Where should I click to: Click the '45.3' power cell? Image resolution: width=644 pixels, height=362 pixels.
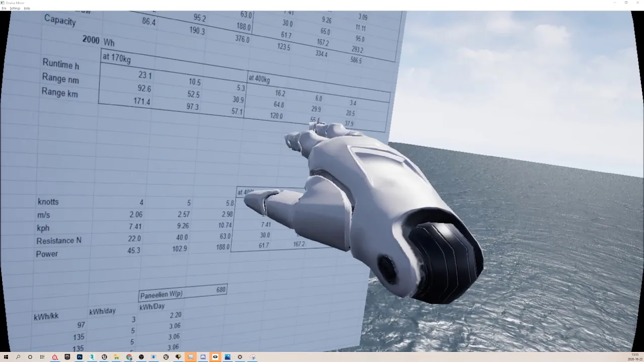(134, 250)
